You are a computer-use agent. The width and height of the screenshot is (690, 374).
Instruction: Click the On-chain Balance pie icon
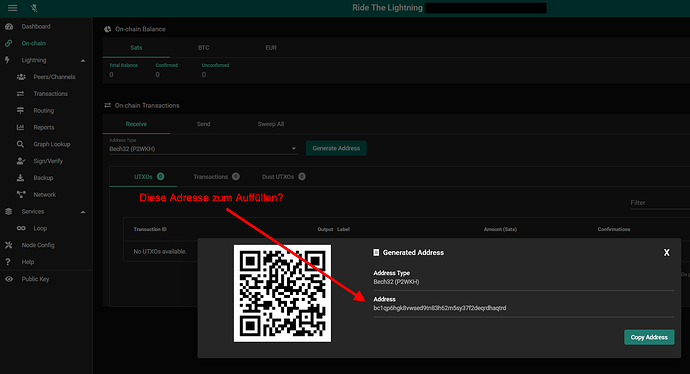(108, 29)
